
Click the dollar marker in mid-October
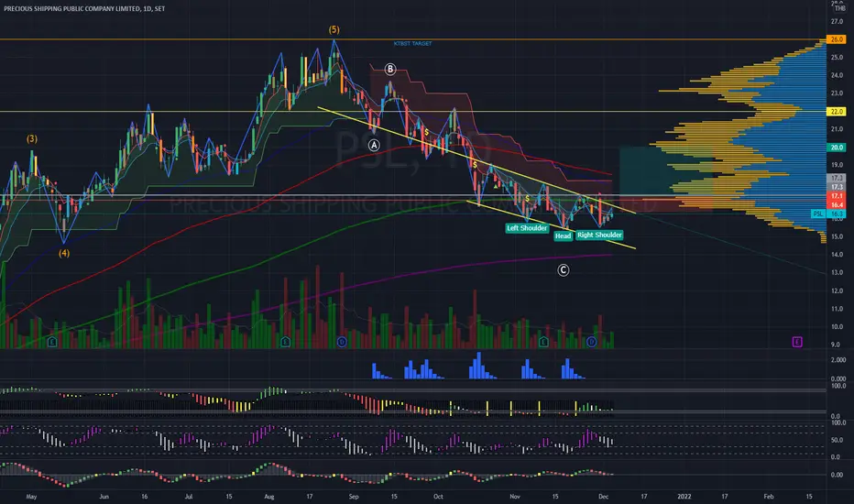(x=475, y=165)
